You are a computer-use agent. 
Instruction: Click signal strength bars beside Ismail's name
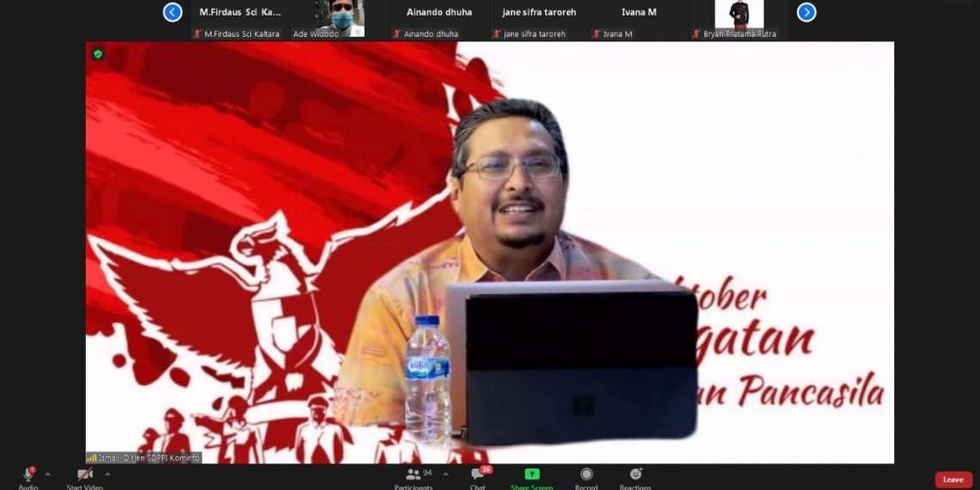pyautogui.click(x=92, y=458)
